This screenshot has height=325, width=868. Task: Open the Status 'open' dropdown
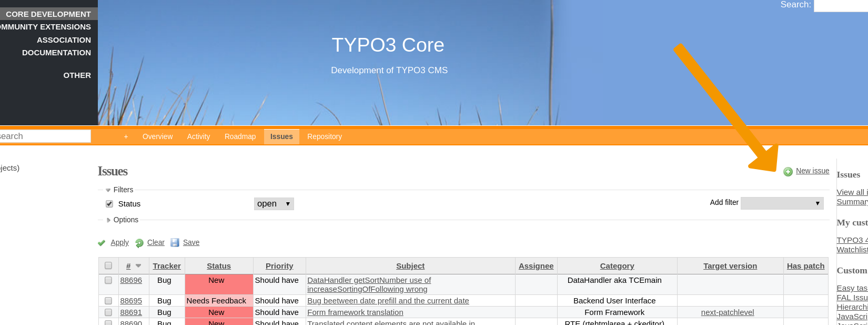[x=274, y=204]
